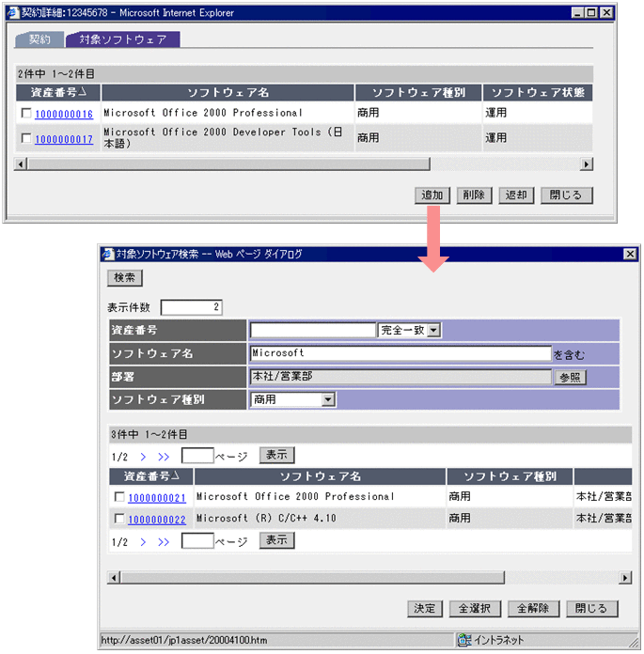Click the 資産番号 search input field

(x=313, y=331)
